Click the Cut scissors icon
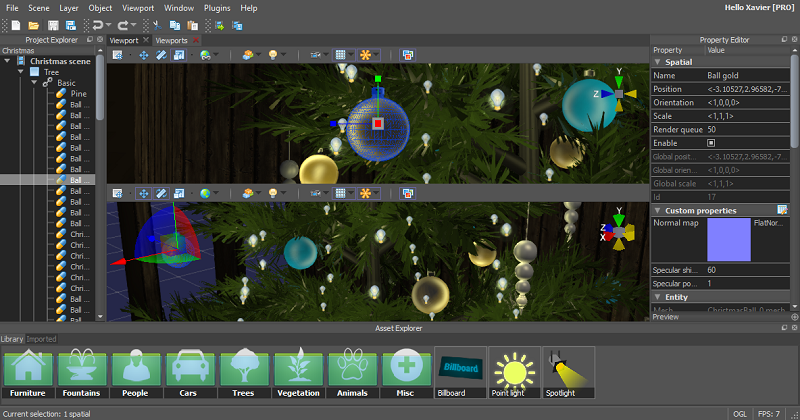Image resolution: width=800 pixels, height=420 pixels. tap(159, 24)
